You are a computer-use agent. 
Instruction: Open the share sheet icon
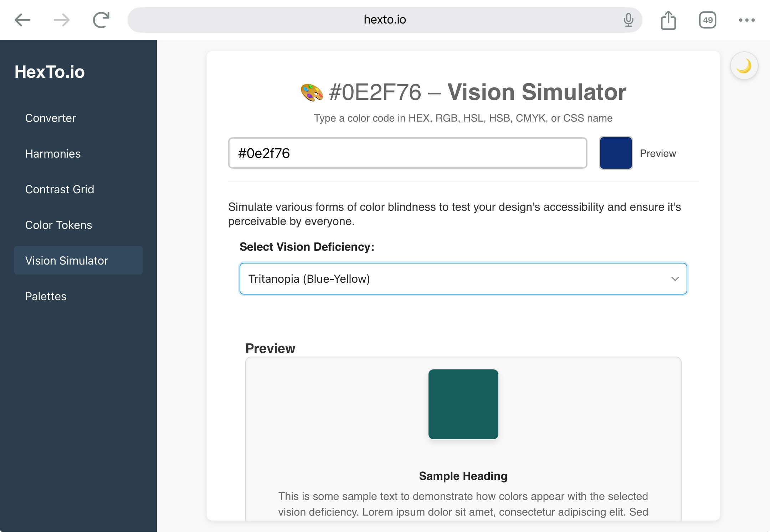pyautogui.click(x=668, y=20)
